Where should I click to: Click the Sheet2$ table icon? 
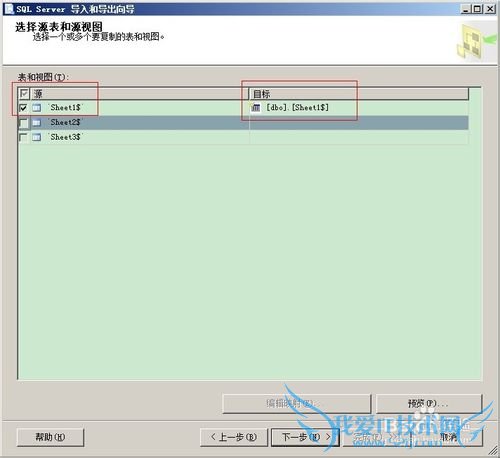click(x=37, y=123)
